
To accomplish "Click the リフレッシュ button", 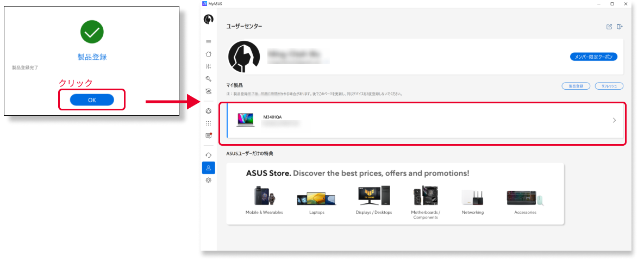I will (x=609, y=86).
